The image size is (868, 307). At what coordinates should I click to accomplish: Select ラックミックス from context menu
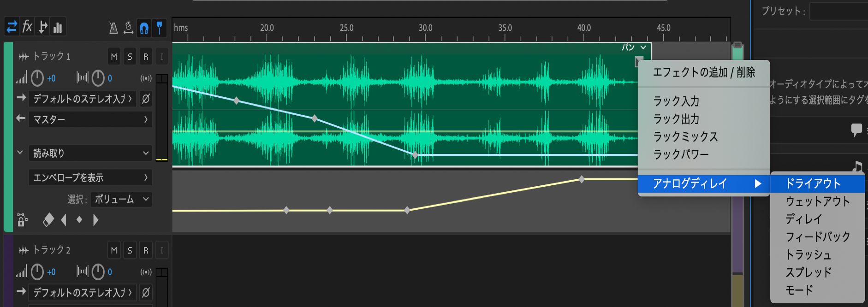point(704,136)
